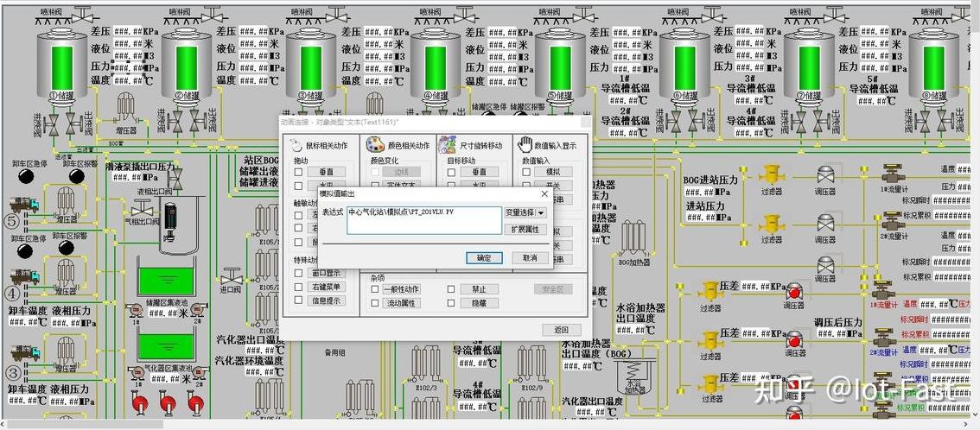
Task: Click the hand icon of 数值输入显示
Action: (525, 144)
